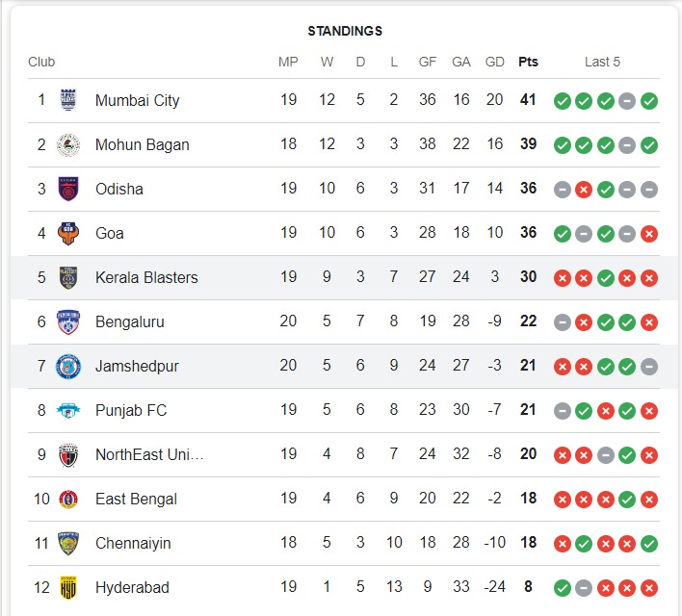
Task: Click the STANDINGS heading
Action: (345, 31)
